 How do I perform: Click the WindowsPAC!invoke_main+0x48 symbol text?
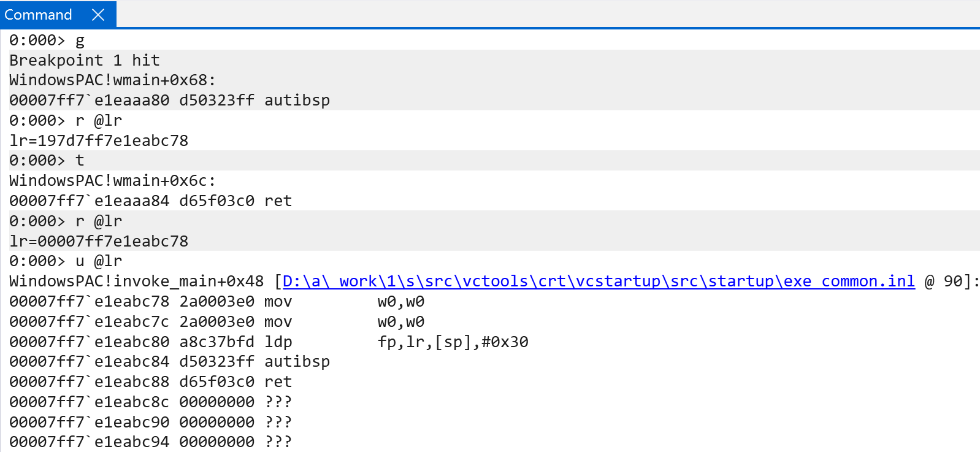tap(136, 282)
